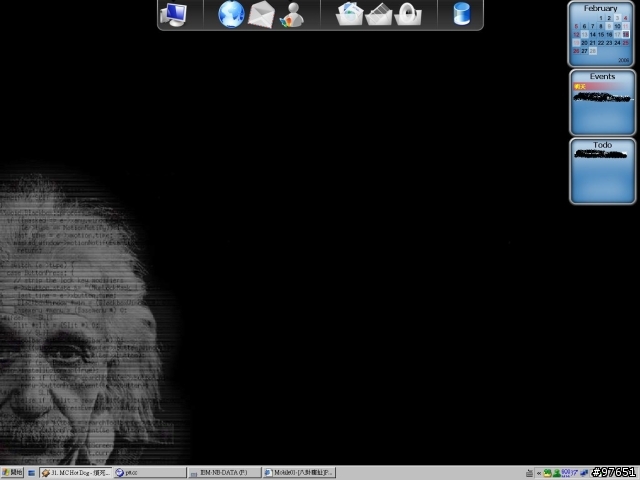
Task: Open the folder with pictures dock icon
Action: tap(379, 15)
